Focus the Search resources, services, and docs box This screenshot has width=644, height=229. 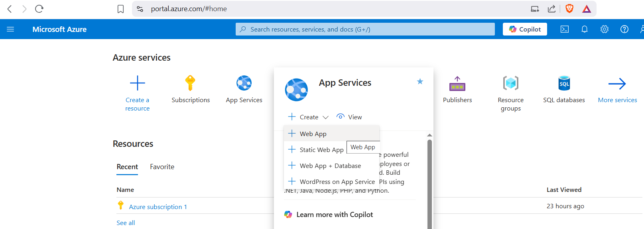tap(365, 29)
